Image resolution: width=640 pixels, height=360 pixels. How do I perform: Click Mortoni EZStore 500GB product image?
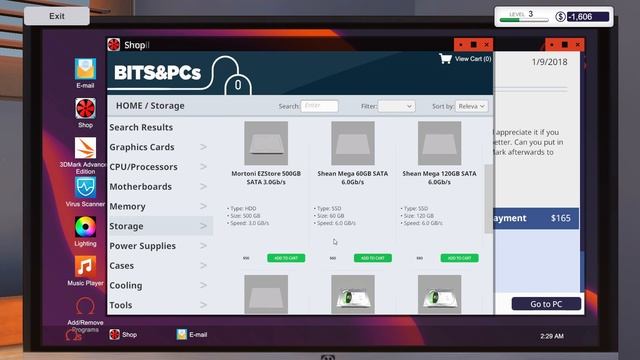coord(266,143)
